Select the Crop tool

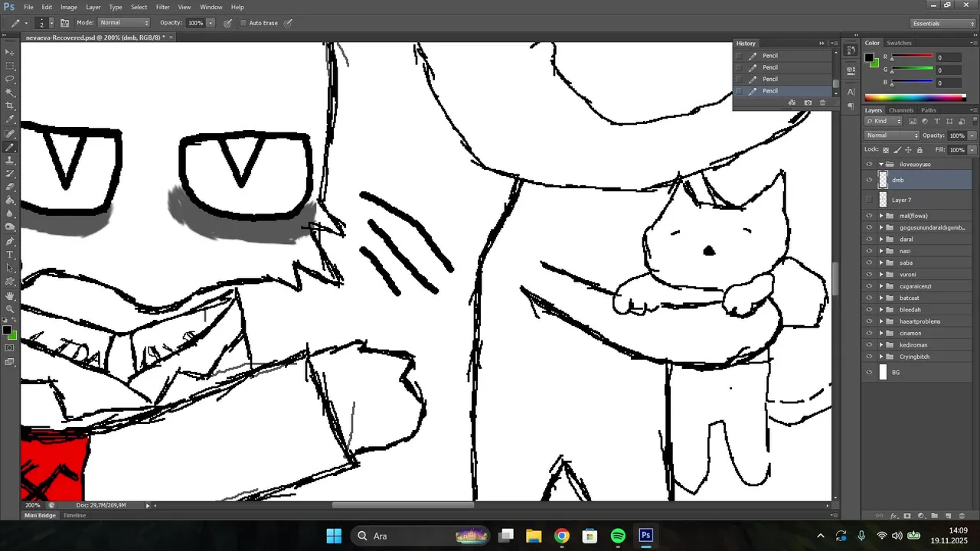click(x=10, y=106)
